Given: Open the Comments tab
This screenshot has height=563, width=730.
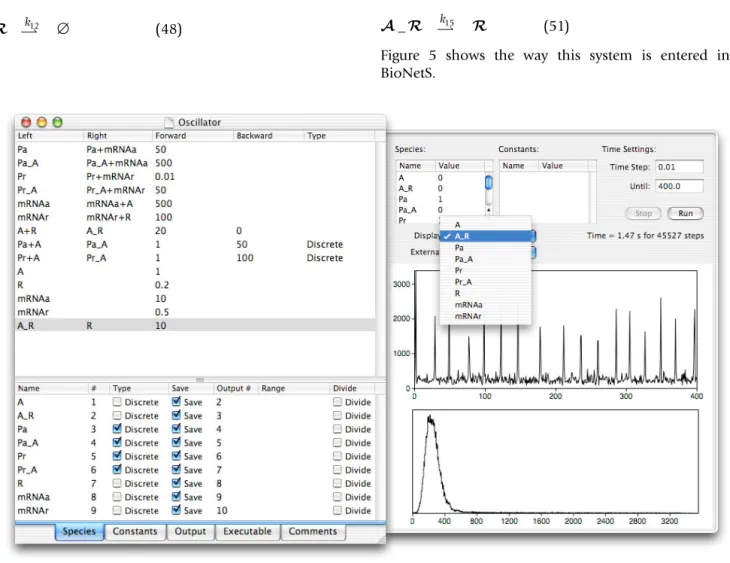Looking at the screenshot, I should pos(313,531).
